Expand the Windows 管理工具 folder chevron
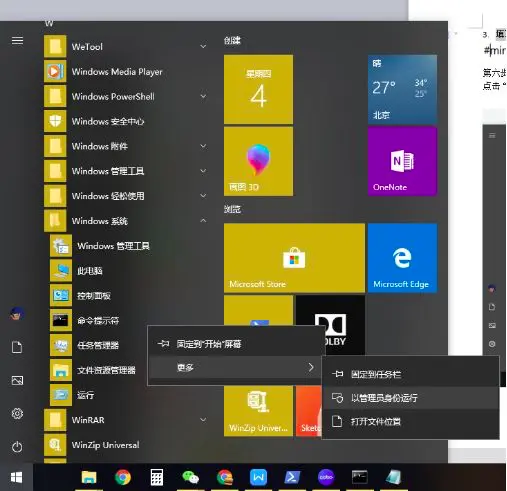Image resolution: width=507 pixels, height=491 pixels. coord(203,171)
